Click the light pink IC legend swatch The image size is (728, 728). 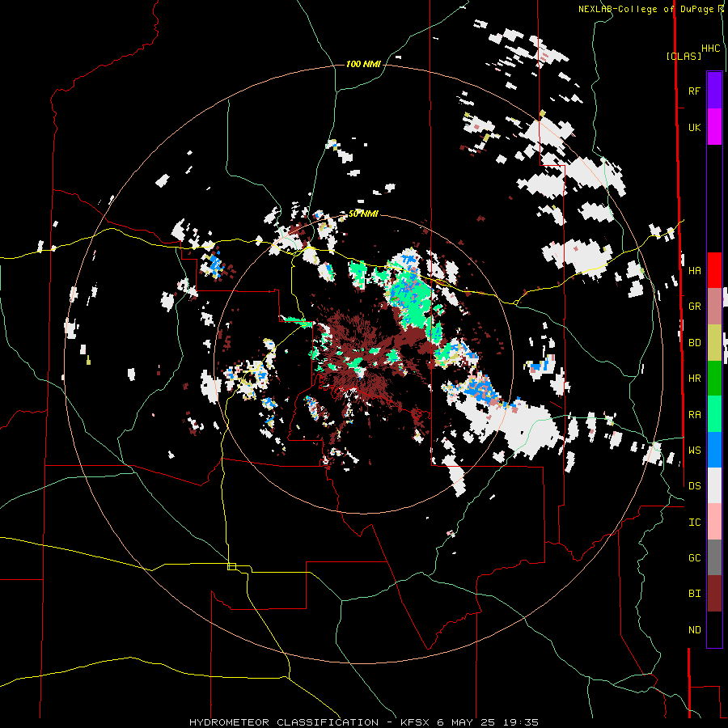[x=714, y=522]
